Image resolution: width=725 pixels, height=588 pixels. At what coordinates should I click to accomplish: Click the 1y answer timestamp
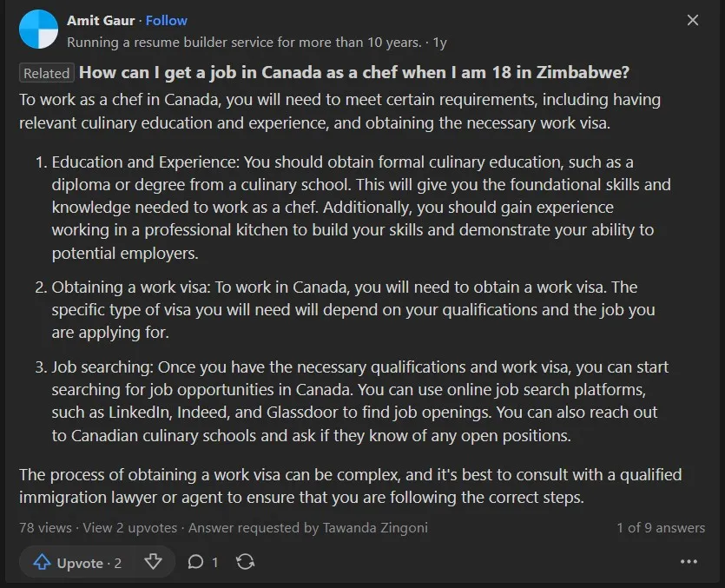[x=439, y=43]
